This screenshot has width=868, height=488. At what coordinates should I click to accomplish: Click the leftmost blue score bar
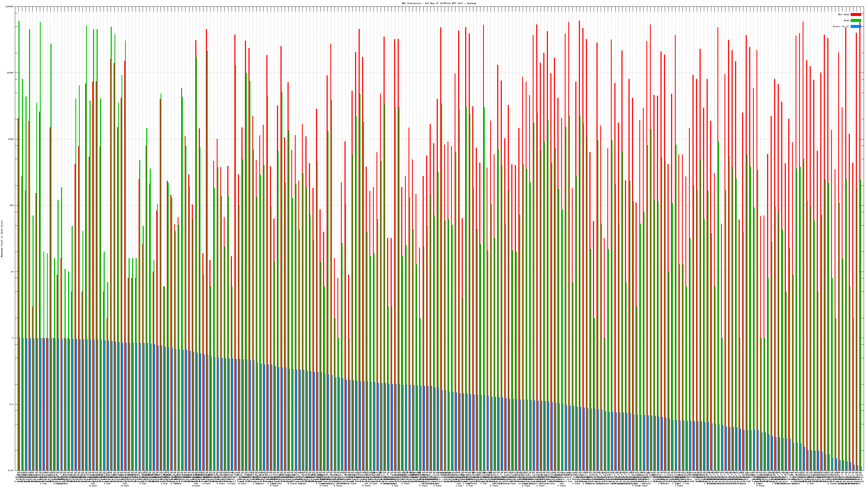20,404
